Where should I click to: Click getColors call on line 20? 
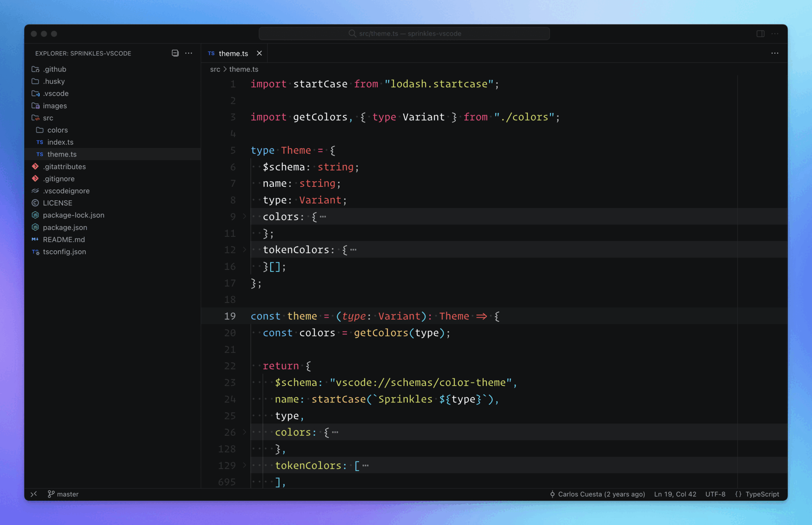click(381, 333)
